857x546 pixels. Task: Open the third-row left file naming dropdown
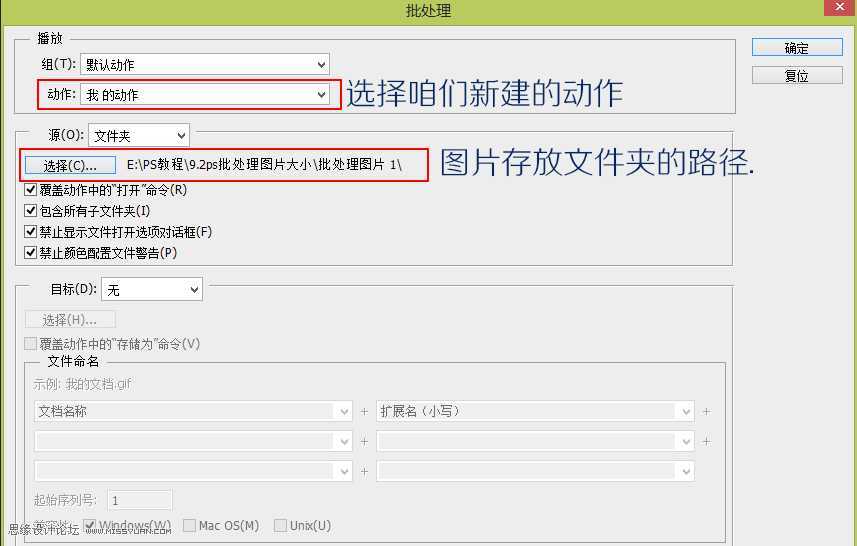point(193,471)
